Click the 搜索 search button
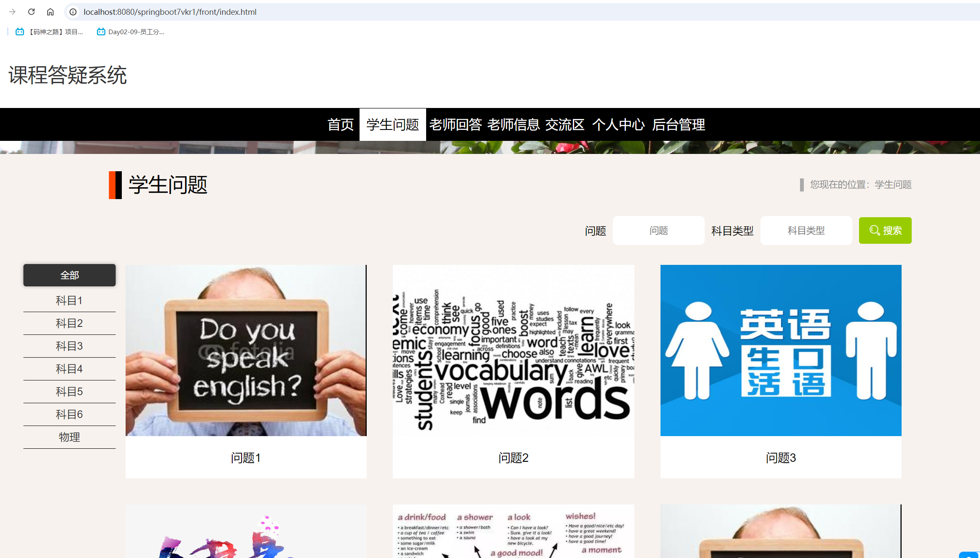980x558 pixels. pos(885,230)
